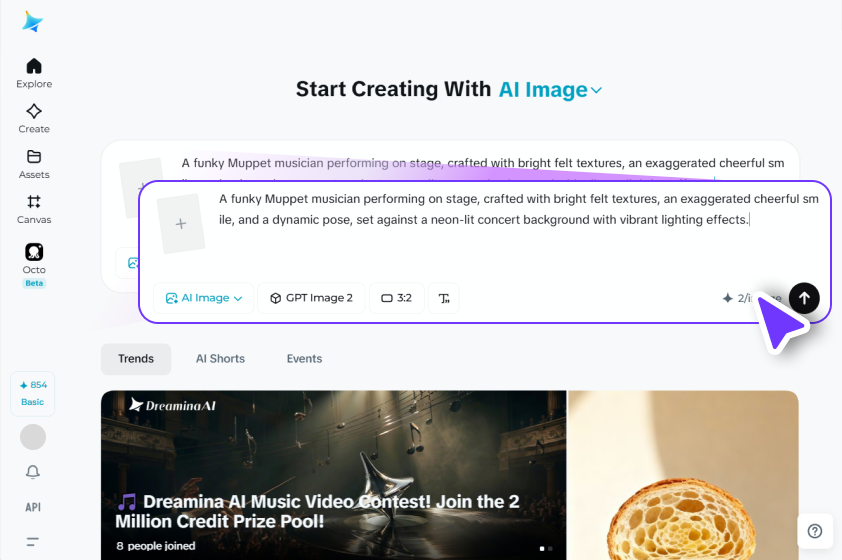Open the help question mark button
The image size is (842, 560).
tap(815, 531)
